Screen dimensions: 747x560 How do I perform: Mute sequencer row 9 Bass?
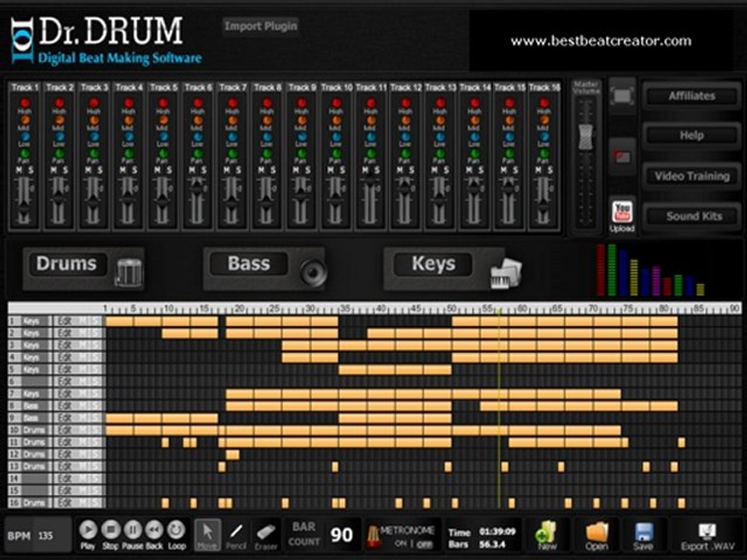tap(84, 418)
